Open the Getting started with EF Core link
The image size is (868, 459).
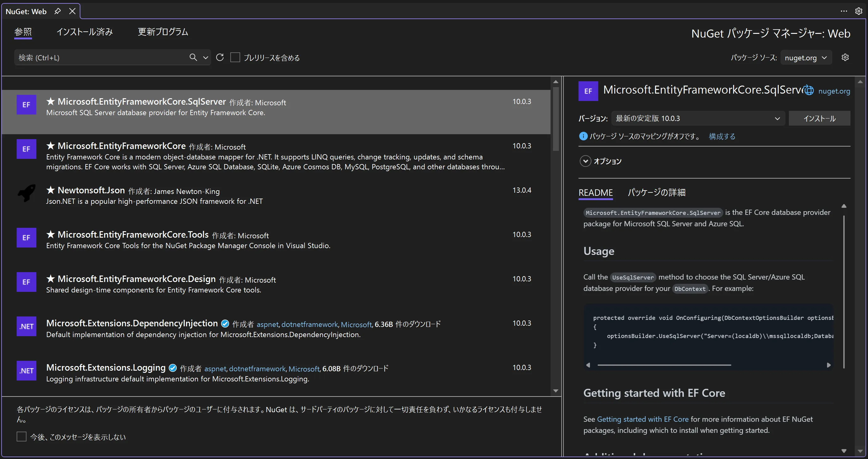(x=643, y=419)
